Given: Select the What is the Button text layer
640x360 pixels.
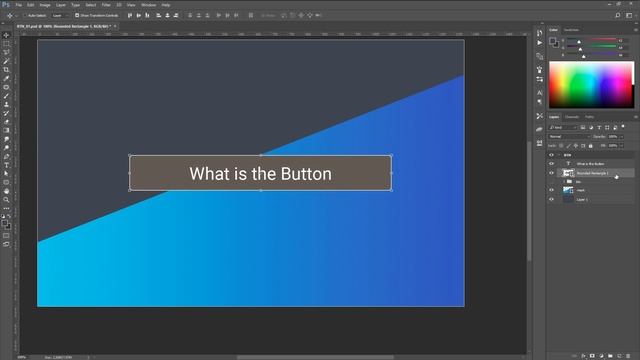Looking at the screenshot, I should click(x=595, y=164).
